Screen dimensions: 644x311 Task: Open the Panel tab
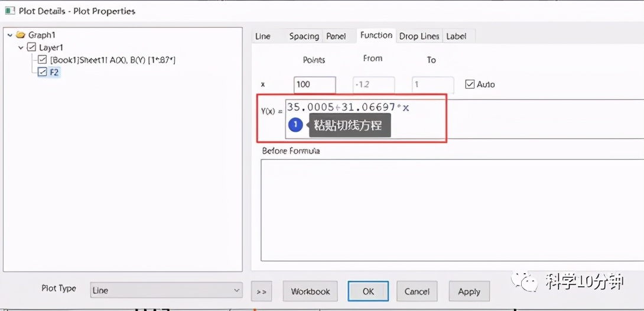[336, 36]
